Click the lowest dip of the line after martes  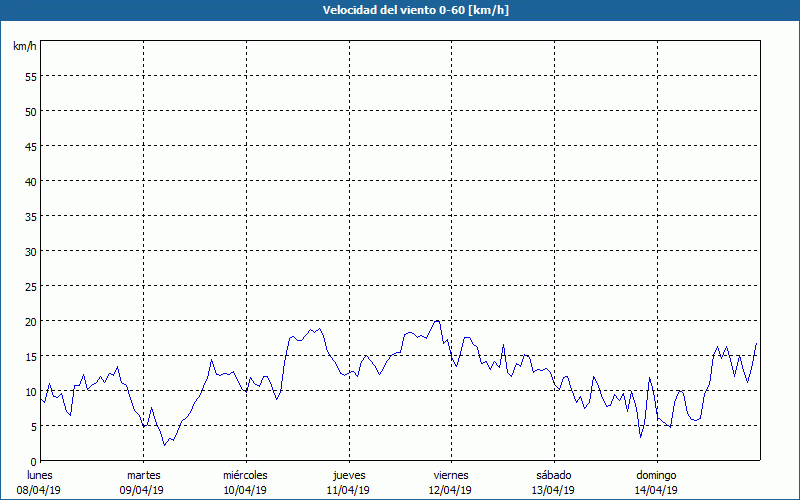click(165, 445)
